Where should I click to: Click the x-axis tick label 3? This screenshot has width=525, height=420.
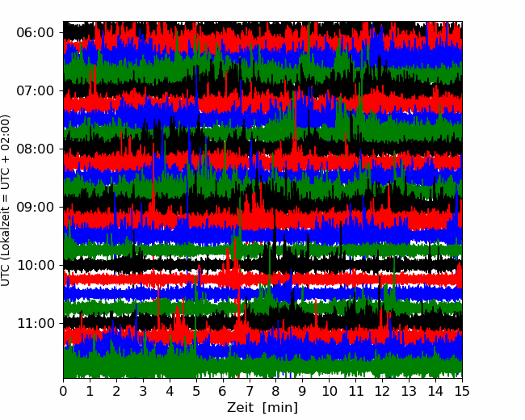click(x=143, y=391)
